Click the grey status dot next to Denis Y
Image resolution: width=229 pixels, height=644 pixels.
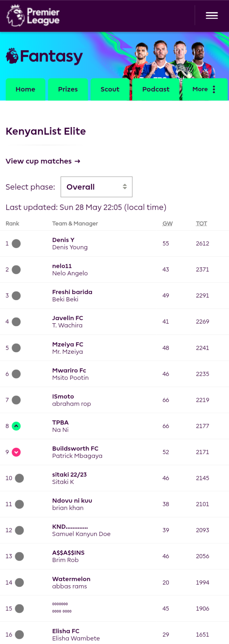click(16, 243)
